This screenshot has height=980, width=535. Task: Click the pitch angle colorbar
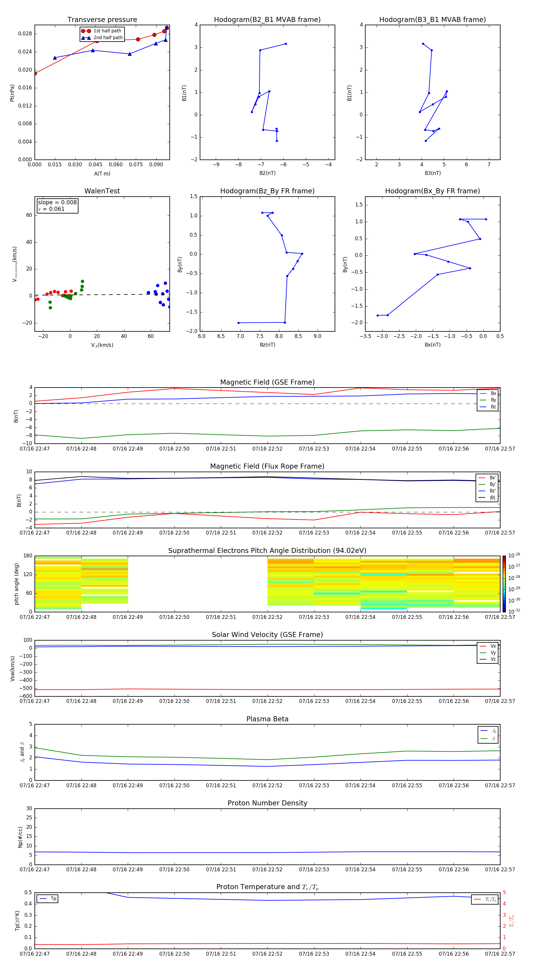[x=504, y=584]
